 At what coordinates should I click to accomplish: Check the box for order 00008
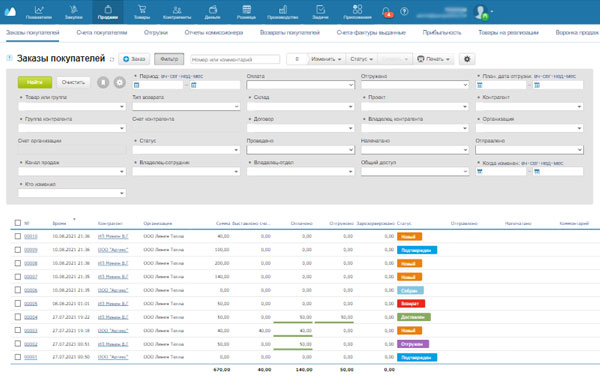pyautogui.click(x=18, y=263)
